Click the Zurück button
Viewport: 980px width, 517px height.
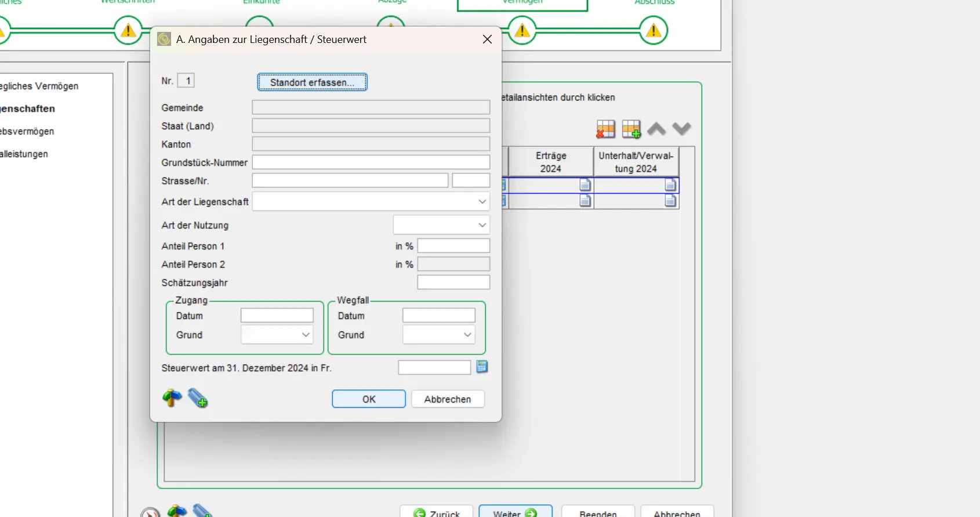(x=436, y=512)
